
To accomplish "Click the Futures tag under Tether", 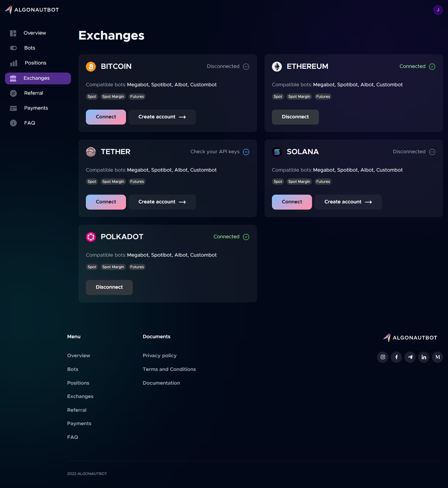I will pos(137,182).
